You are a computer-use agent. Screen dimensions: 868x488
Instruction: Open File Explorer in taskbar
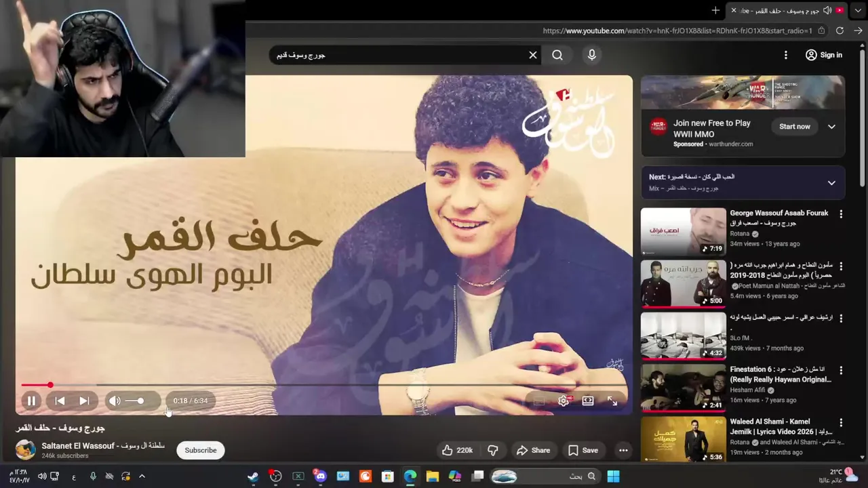pyautogui.click(x=433, y=476)
